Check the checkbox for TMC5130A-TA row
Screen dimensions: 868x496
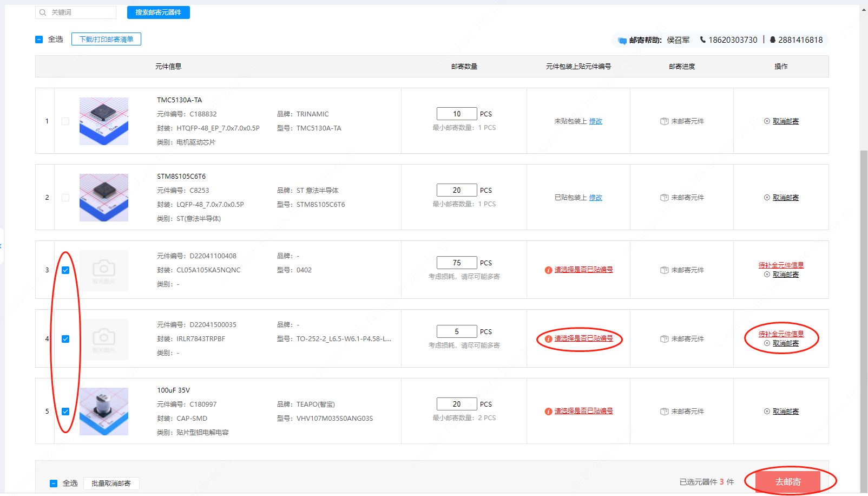point(65,121)
